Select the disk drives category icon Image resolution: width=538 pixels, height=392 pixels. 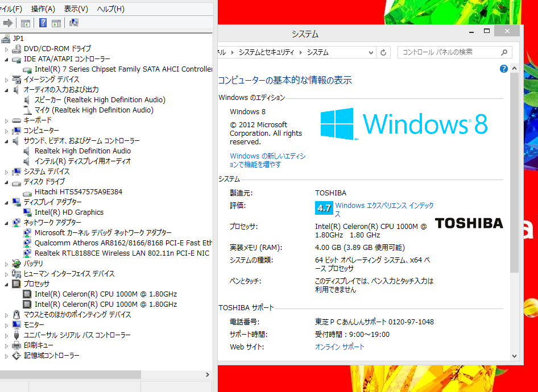coord(16,184)
